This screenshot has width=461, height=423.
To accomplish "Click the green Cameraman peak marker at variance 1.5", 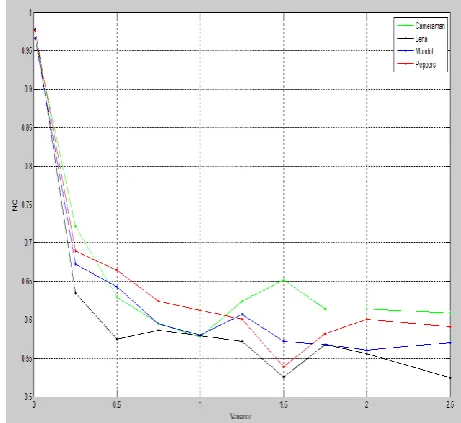I will [x=284, y=280].
